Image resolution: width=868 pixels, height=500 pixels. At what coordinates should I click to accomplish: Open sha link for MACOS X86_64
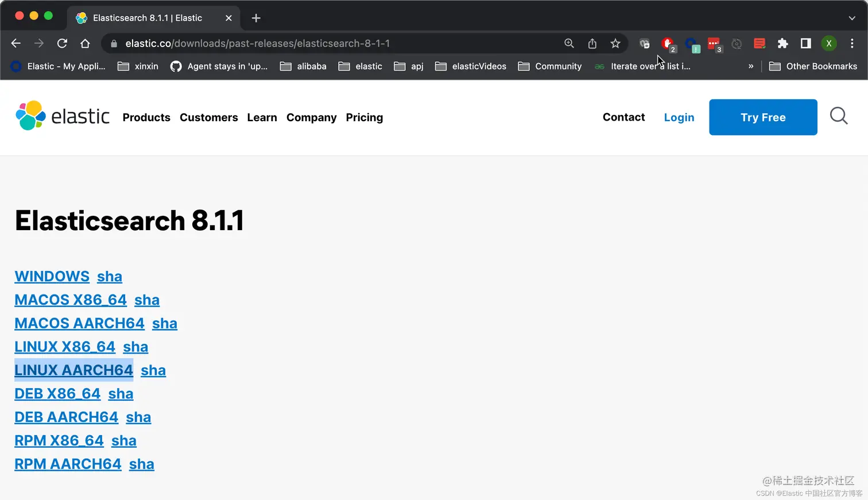[x=147, y=300]
